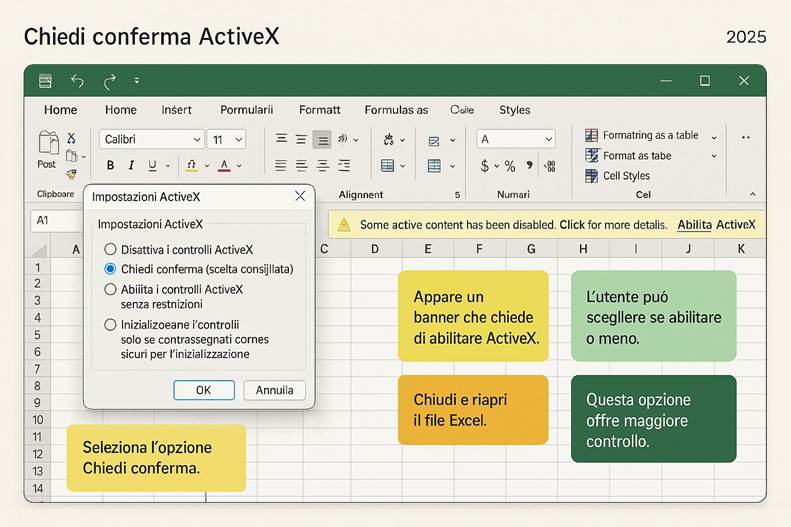Click OK in Impostazioni ActiveX dialog

point(203,390)
